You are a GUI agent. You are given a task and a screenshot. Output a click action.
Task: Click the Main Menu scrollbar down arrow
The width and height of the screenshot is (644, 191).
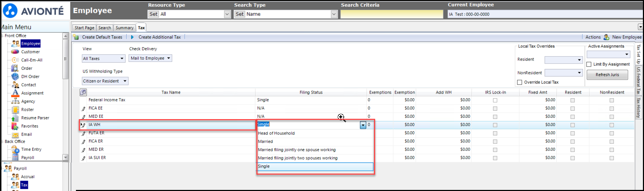(65, 157)
